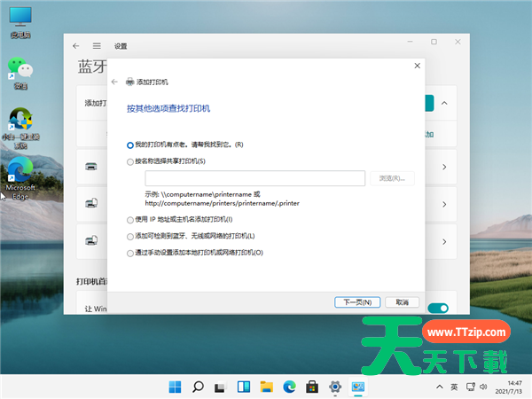Open Settings gear icon in taskbar

click(335, 387)
